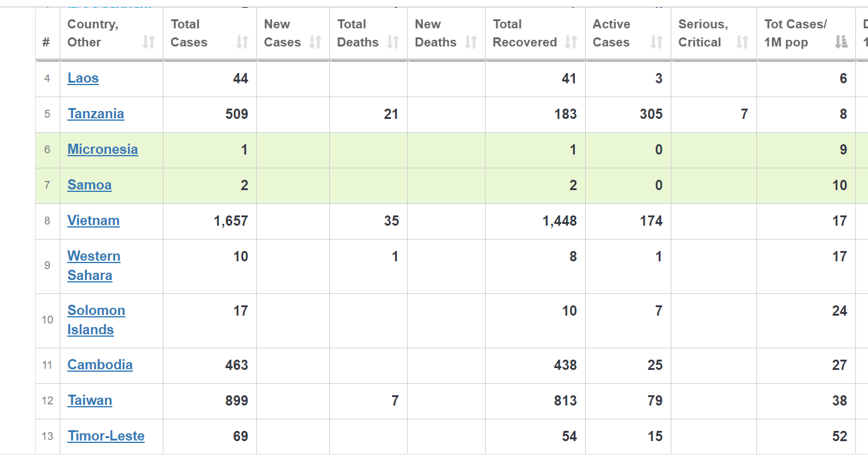Toggle Tot Cases/1M pop sort order icon
868x455 pixels.
point(841,42)
